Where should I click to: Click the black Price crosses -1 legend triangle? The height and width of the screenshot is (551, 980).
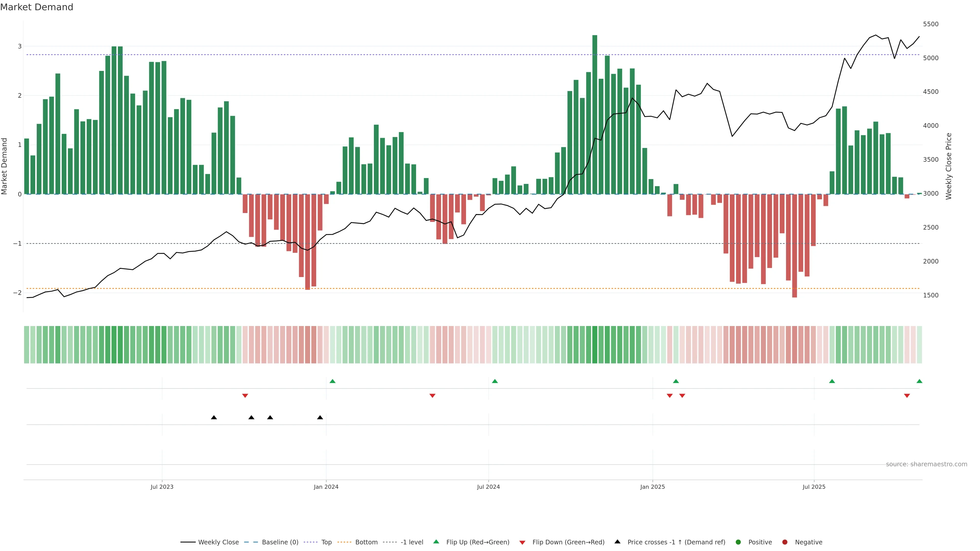pos(617,542)
